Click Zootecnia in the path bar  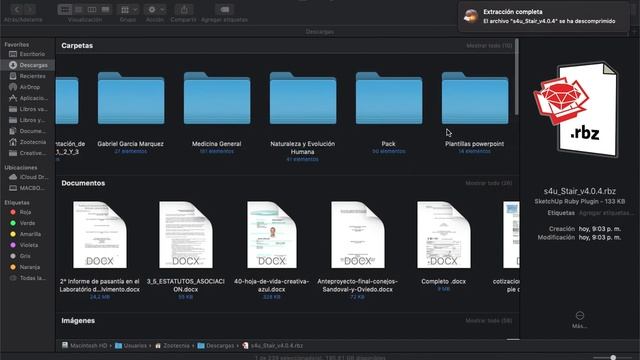(172, 346)
